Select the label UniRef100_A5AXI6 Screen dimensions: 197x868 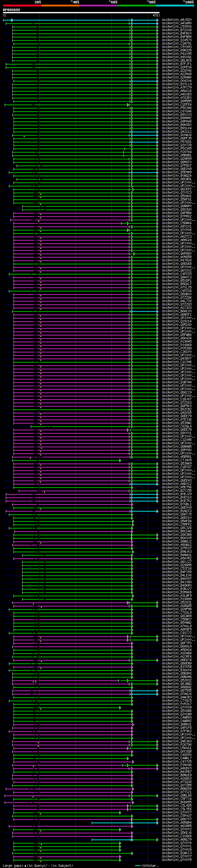177,91
